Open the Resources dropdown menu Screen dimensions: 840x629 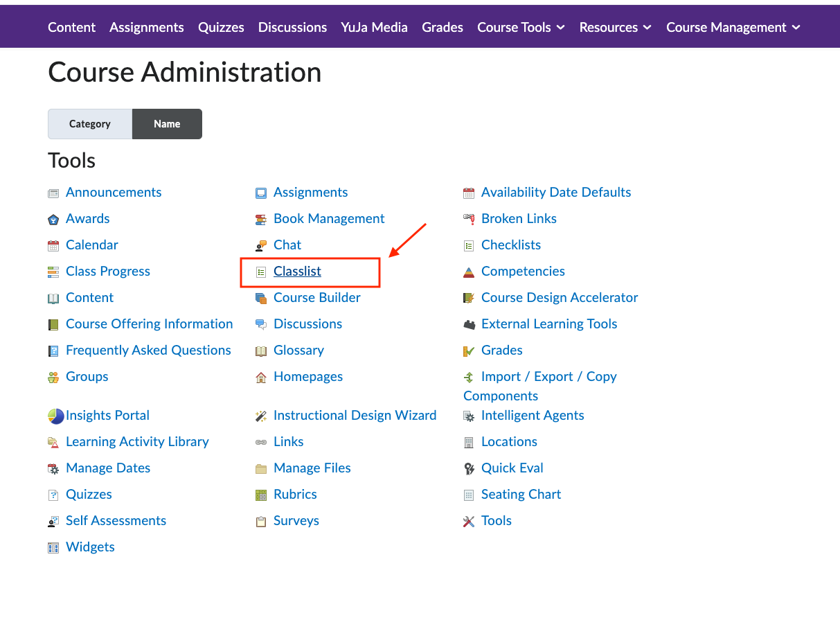click(615, 28)
